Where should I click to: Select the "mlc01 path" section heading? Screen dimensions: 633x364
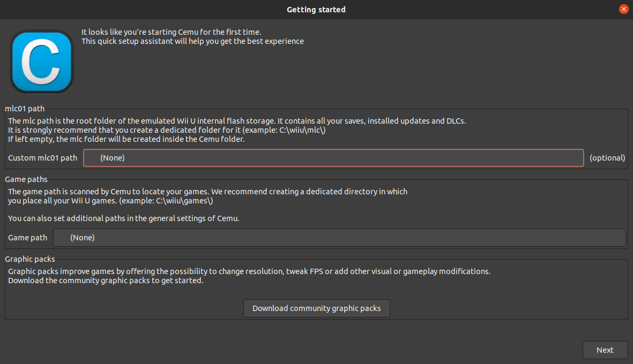tap(25, 109)
